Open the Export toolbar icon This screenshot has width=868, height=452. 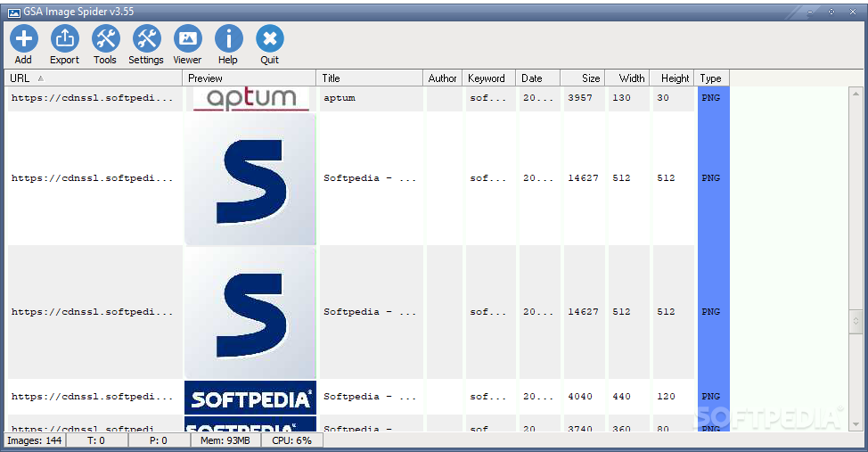[x=65, y=45]
